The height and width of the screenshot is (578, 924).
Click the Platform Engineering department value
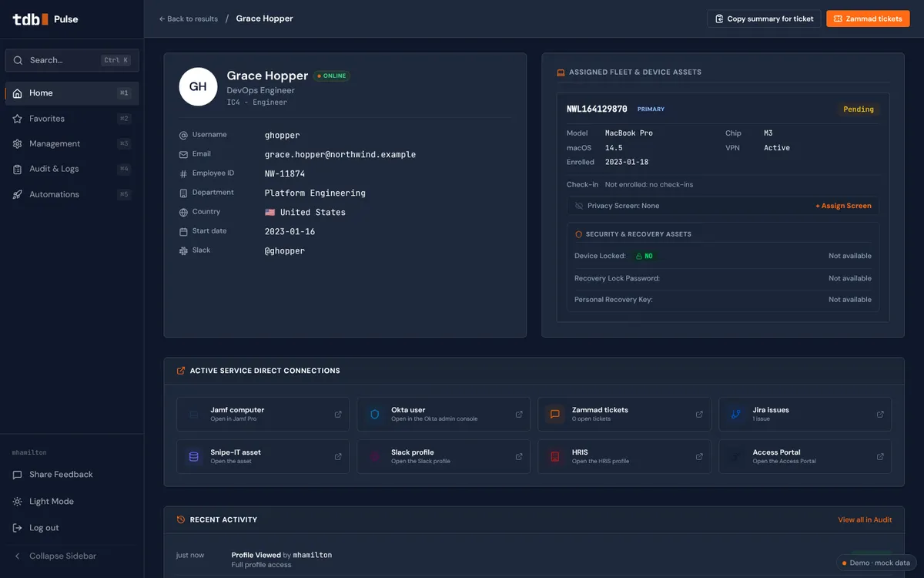click(315, 193)
